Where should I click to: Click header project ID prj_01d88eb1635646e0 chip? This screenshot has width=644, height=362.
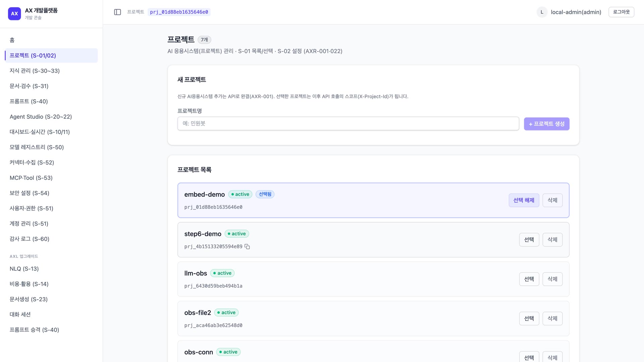coord(179,12)
